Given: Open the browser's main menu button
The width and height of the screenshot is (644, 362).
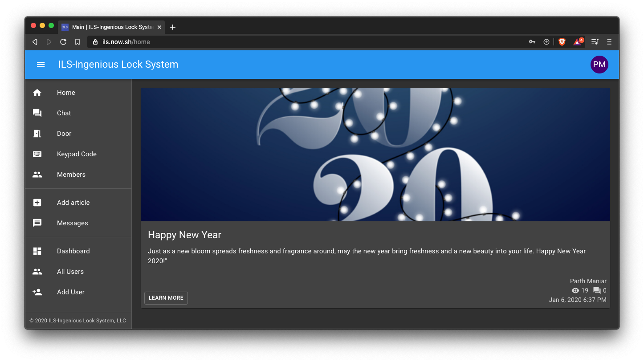Looking at the screenshot, I should [609, 42].
